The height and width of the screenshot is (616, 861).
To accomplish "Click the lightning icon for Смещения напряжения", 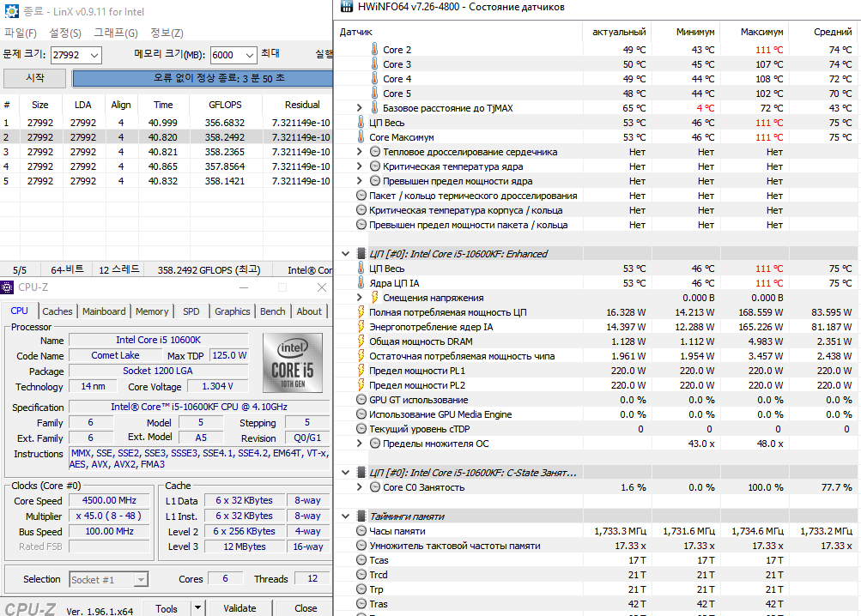I will 374,298.
